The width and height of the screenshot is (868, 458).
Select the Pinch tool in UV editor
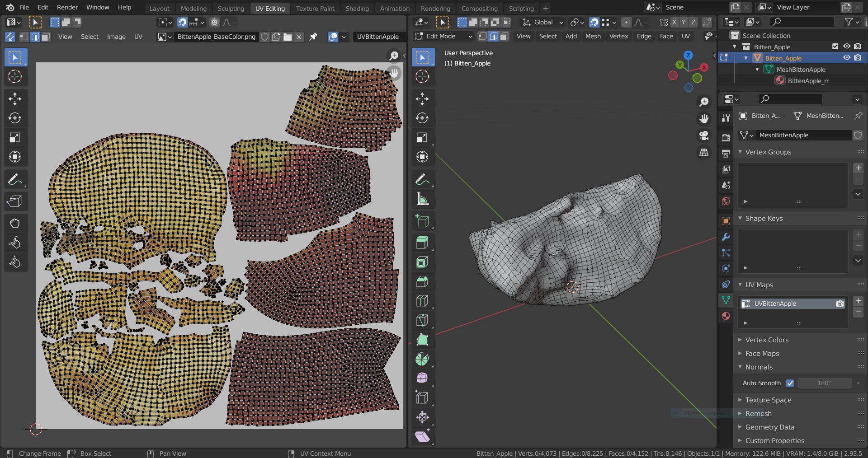[x=15, y=262]
